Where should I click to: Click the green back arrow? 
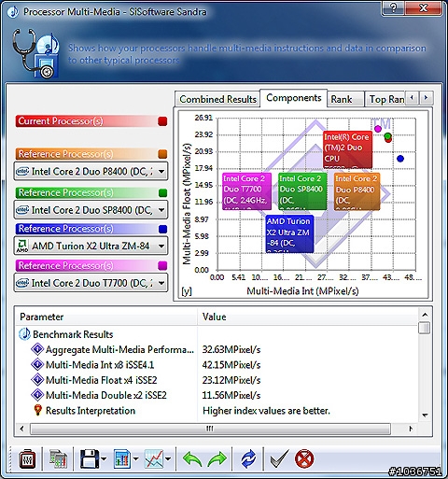[192, 459]
